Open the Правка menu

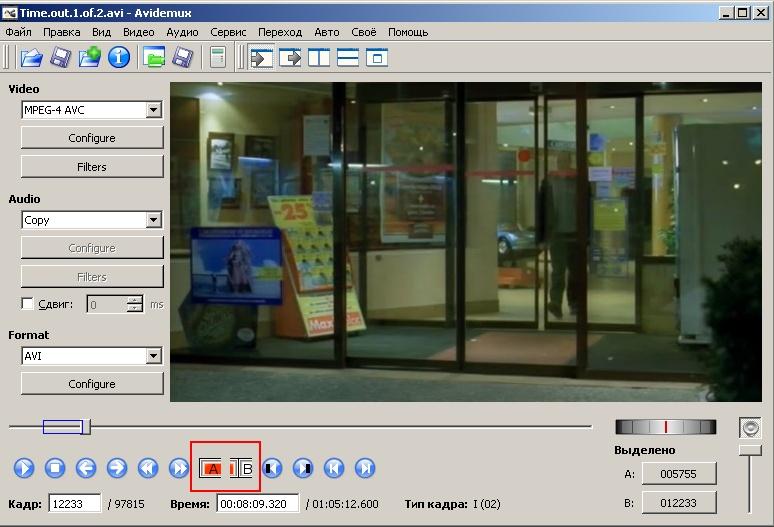[x=62, y=32]
